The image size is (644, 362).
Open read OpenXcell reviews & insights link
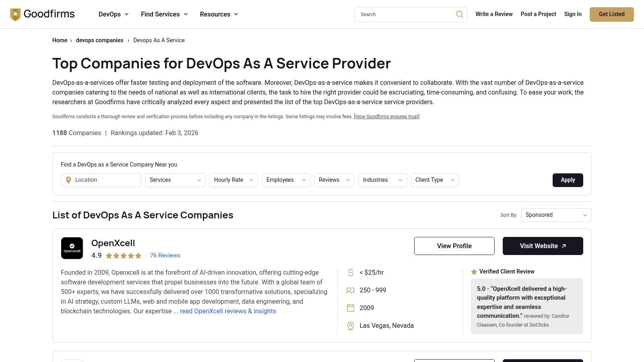point(228,311)
